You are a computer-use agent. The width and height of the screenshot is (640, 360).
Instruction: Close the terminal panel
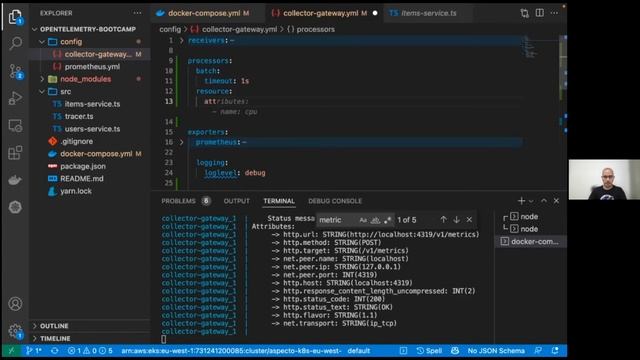(556, 201)
